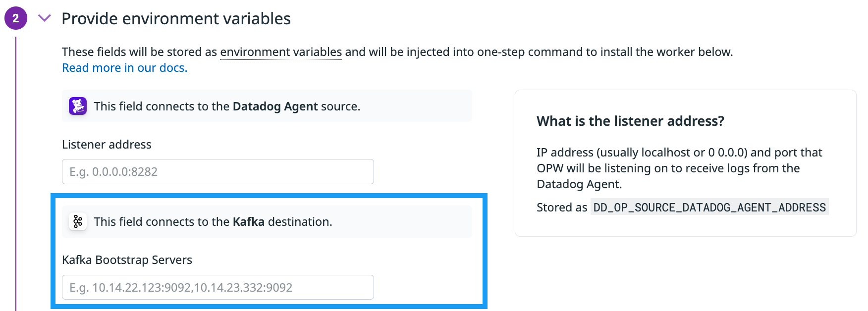Image resolution: width=868 pixels, height=311 pixels.
Task: Click the dotted-underlined environment variables term
Action: coord(280,52)
